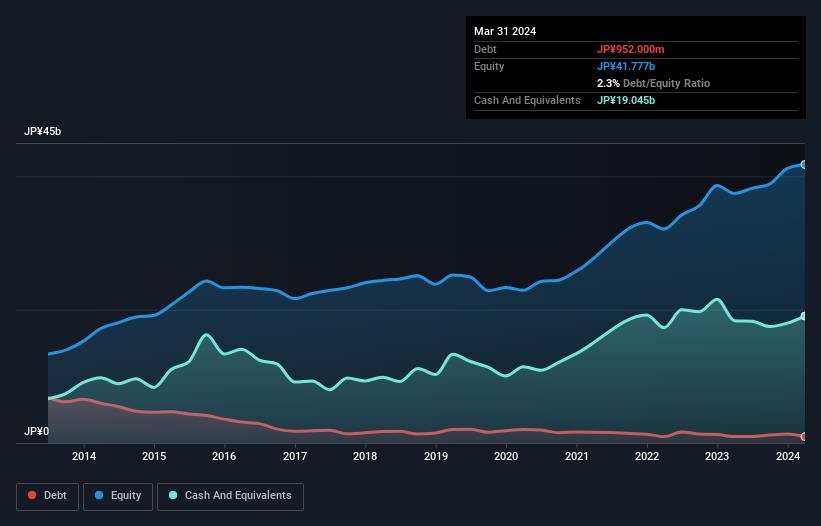Click the 2018 x-axis label
Image resolution: width=821 pixels, height=526 pixels.
pyautogui.click(x=365, y=456)
